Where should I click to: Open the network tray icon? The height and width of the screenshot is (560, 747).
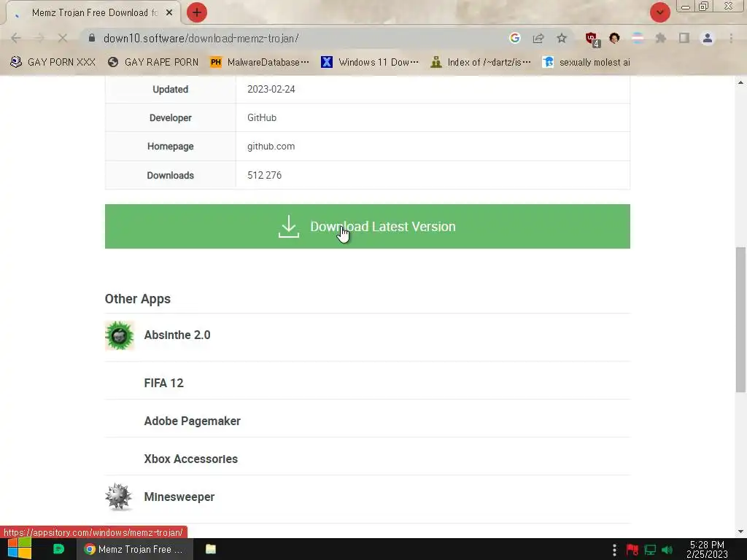point(650,550)
